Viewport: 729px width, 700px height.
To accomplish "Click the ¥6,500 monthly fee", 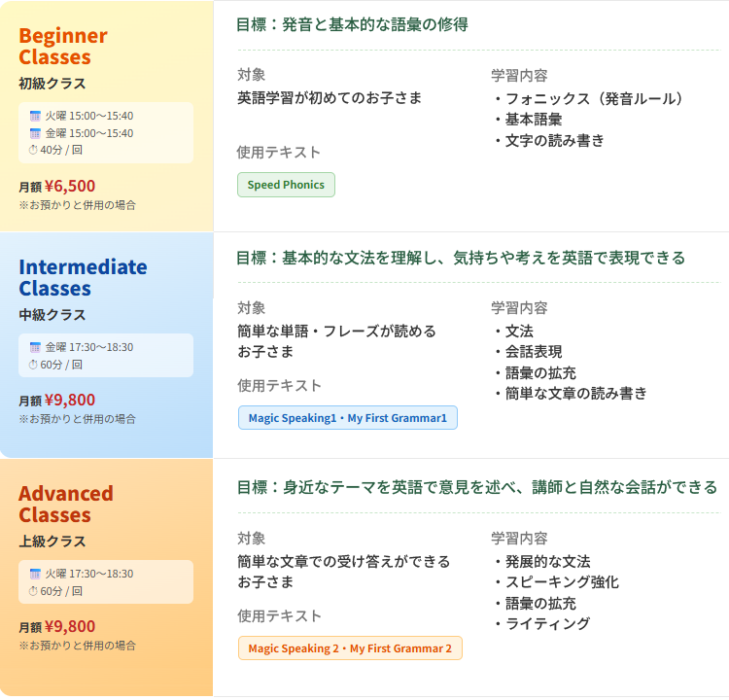I will [x=70, y=186].
